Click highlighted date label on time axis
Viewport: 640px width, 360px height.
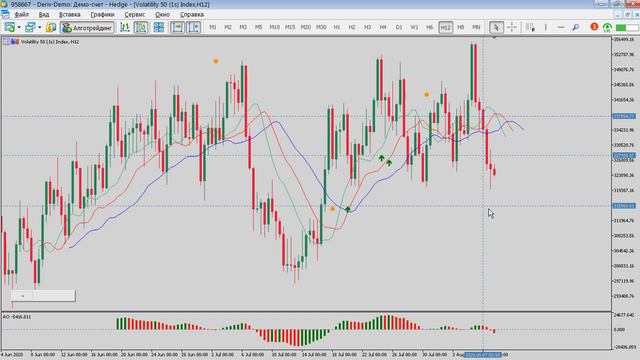coord(483,355)
